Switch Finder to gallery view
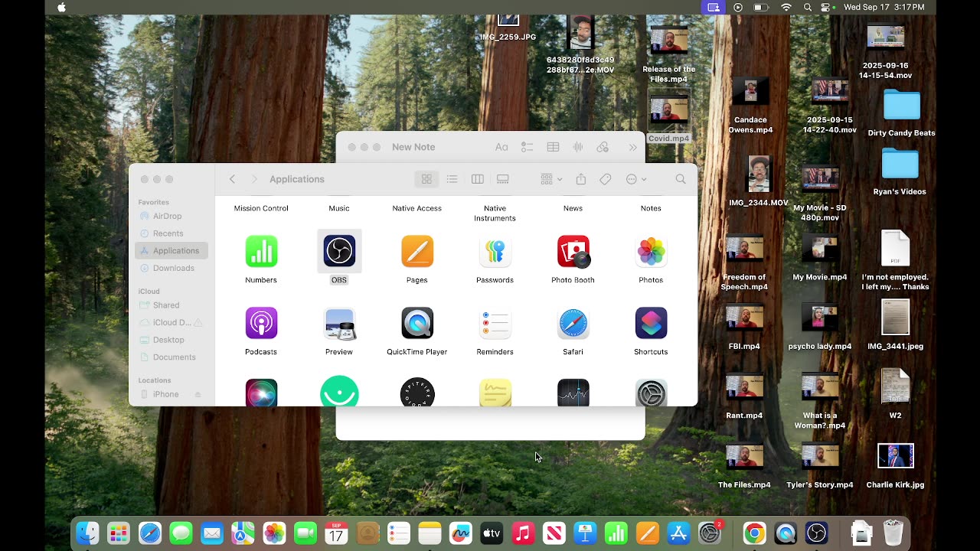The width and height of the screenshot is (980, 551). (x=503, y=179)
